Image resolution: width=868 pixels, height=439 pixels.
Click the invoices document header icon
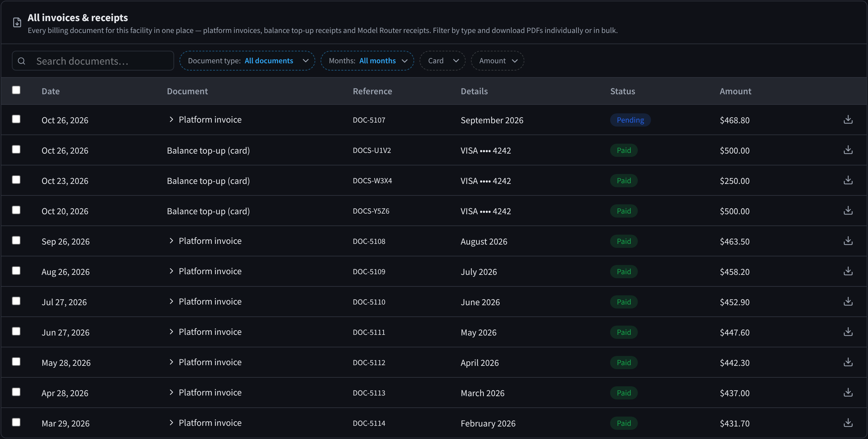pos(17,22)
